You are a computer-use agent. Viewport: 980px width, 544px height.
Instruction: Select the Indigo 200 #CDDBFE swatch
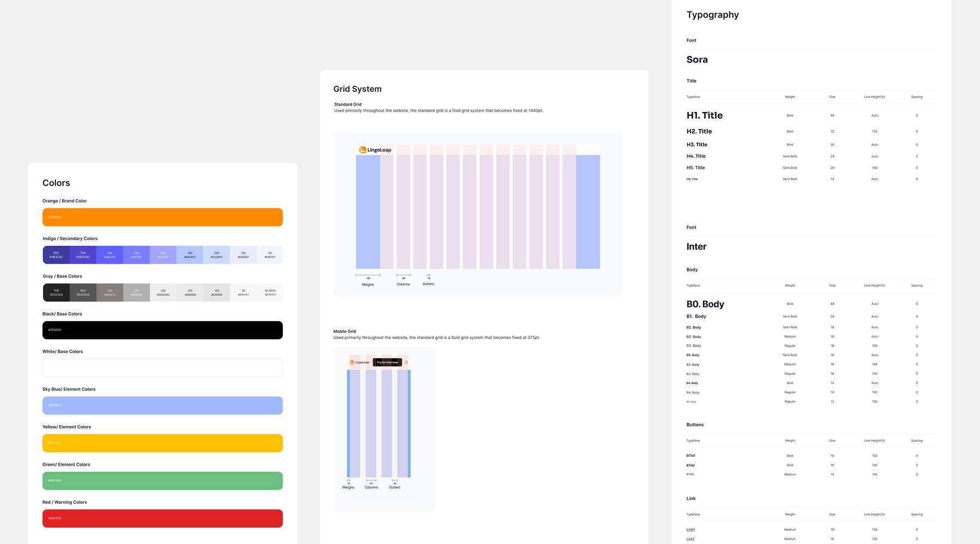(x=216, y=255)
